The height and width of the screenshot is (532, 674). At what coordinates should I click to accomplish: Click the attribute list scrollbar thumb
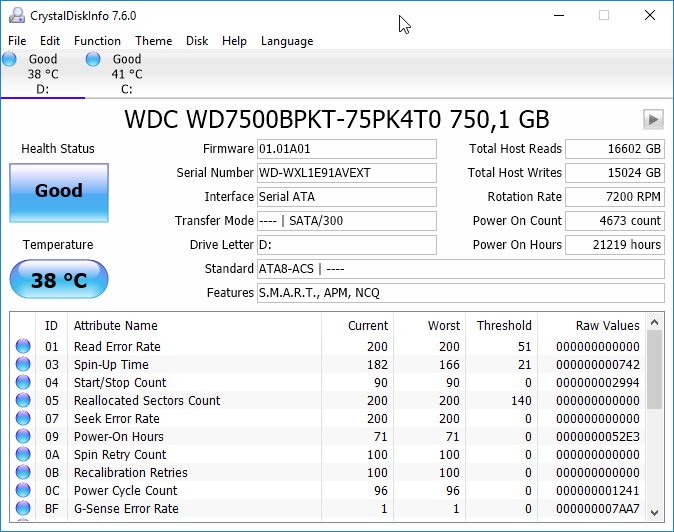pos(655,370)
